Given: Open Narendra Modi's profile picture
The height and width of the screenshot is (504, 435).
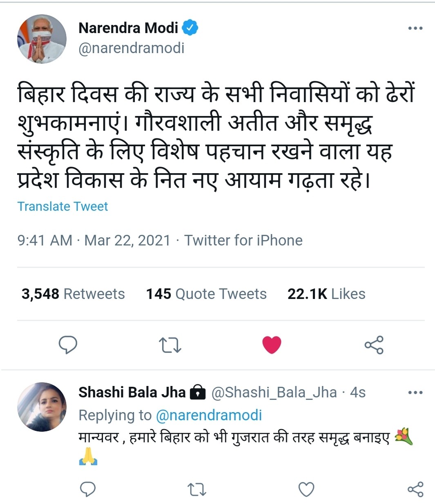Looking at the screenshot, I should coord(41,39).
